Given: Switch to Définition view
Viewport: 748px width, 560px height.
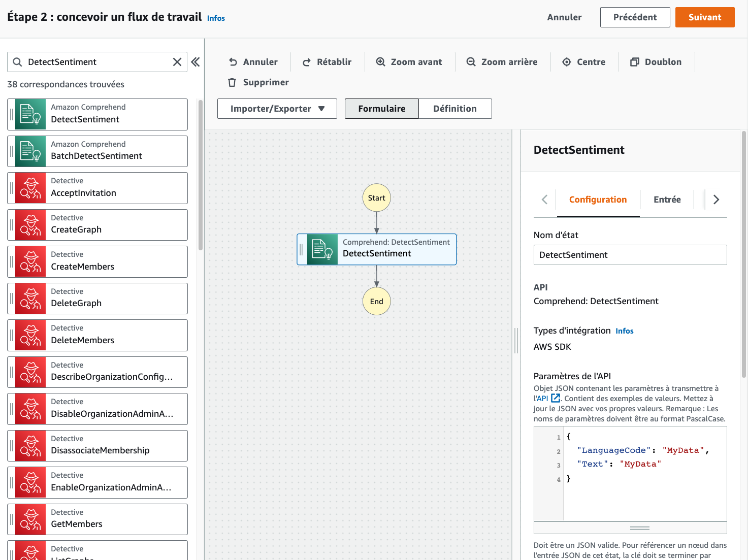Looking at the screenshot, I should click(x=455, y=109).
